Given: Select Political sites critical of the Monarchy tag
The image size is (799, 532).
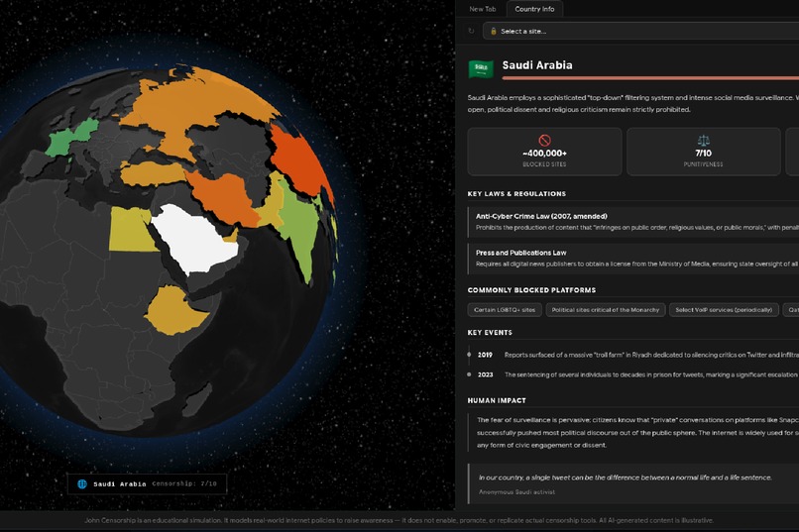Looking at the screenshot, I should [x=606, y=309].
